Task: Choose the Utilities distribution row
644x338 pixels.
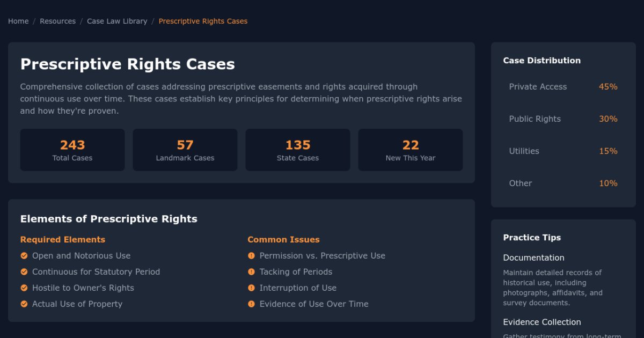Action: (x=563, y=151)
